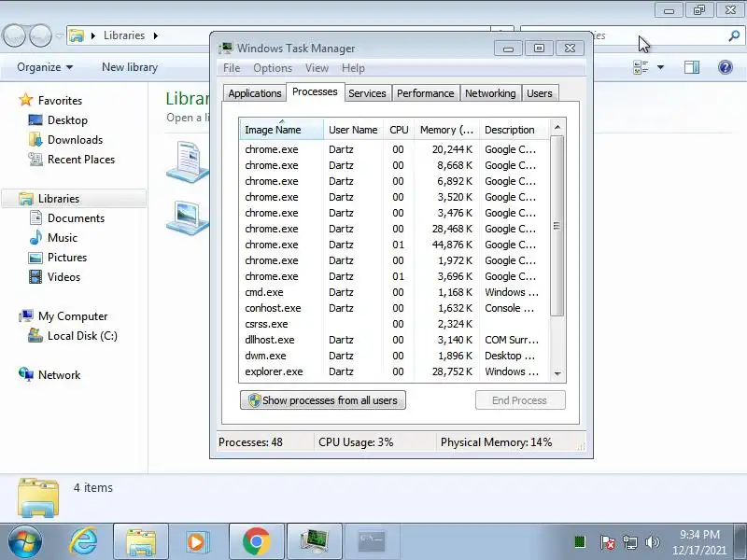Select chrome.exe using 44,876 K memory
Viewport: 747px width, 560px height.
(x=393, y=245)
